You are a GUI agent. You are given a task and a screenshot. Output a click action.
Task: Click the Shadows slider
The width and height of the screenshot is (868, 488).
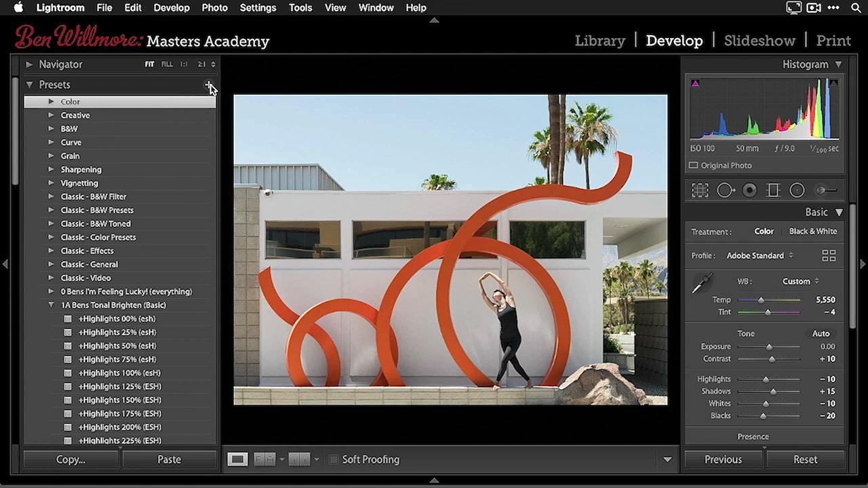tap(768, 391)
